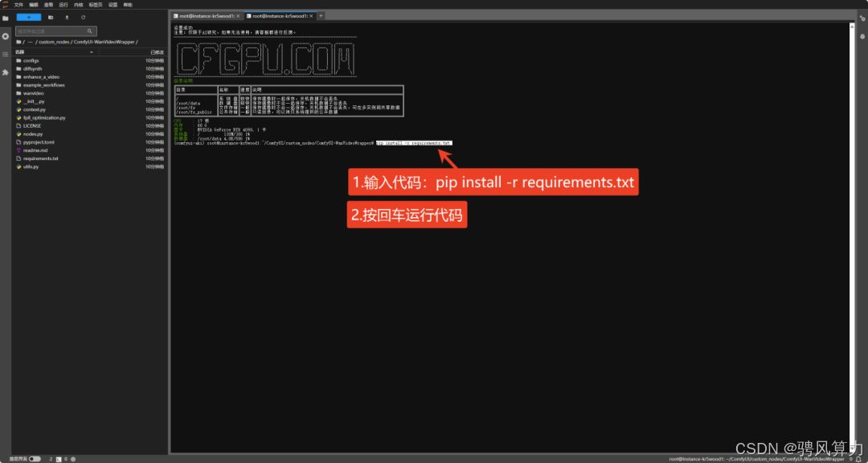Image resolution: width=868 pixels, height=463 pixels.
Task: Close the first terminal tab
Action: tap(238, 16)
